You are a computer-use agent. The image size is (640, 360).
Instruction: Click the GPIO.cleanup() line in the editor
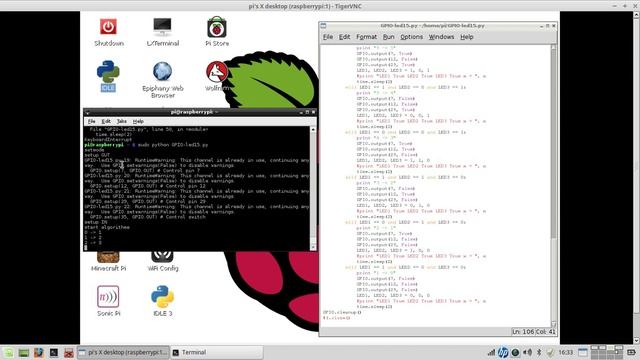[x=342, y=312]
